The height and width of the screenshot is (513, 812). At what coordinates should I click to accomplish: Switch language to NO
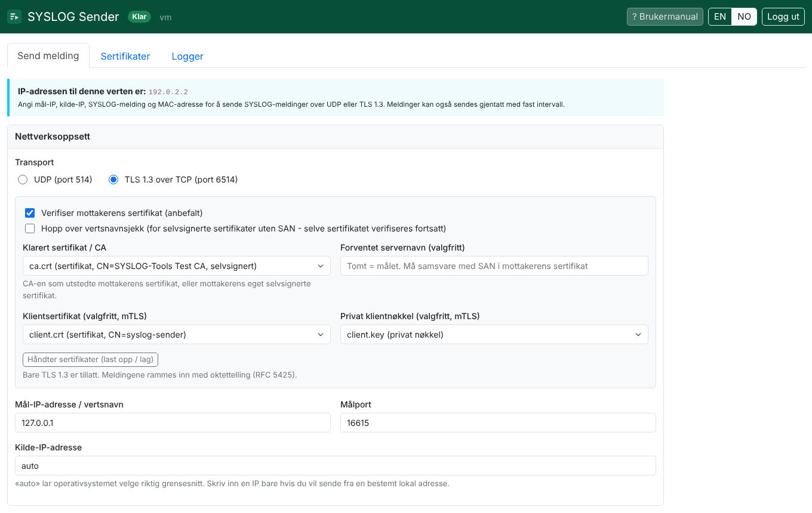[744, 17]
